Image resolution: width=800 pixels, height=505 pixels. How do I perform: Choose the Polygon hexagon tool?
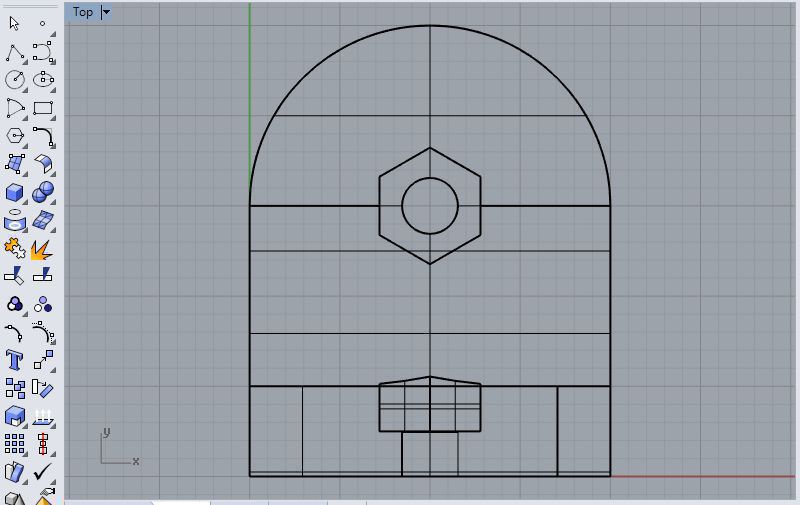point(15,136)
